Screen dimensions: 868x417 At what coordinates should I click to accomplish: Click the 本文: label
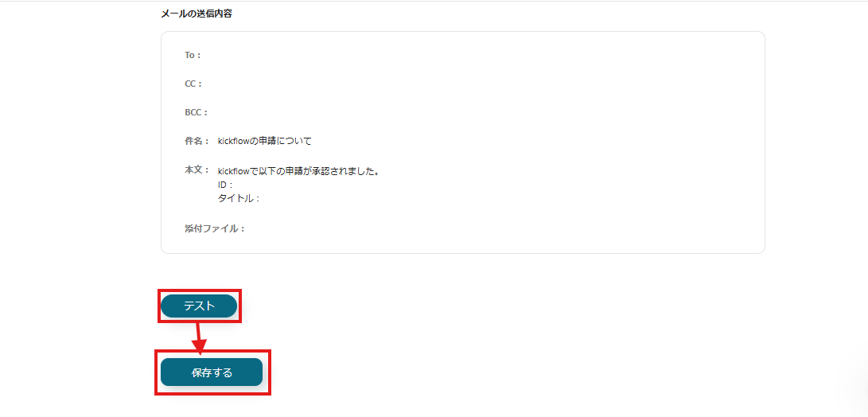pyautogui.click(x=197, y=170)
